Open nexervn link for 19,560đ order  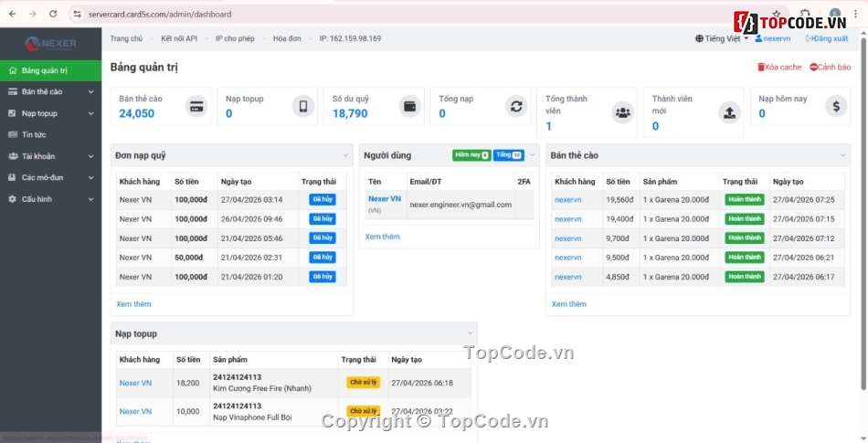[568, 200]
